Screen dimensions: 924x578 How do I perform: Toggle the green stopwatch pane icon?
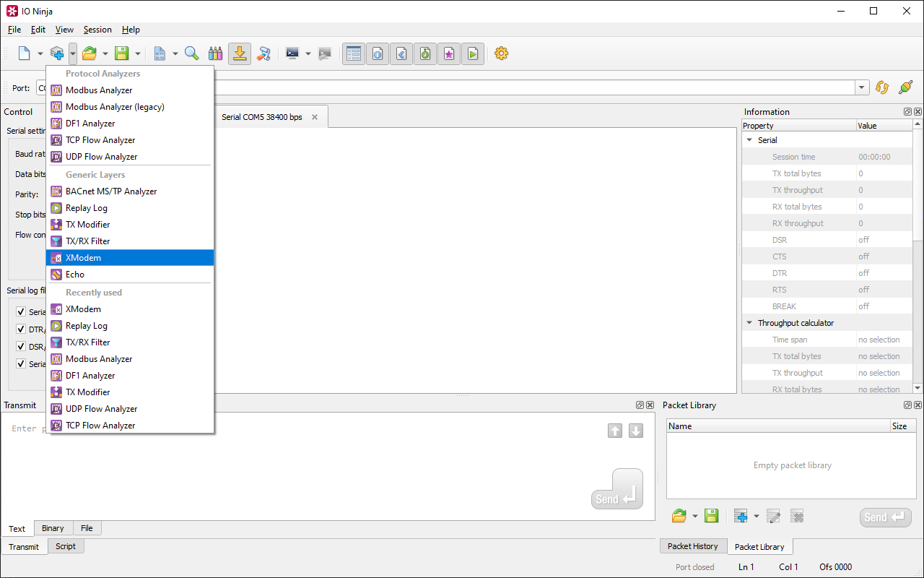[425, 53]
